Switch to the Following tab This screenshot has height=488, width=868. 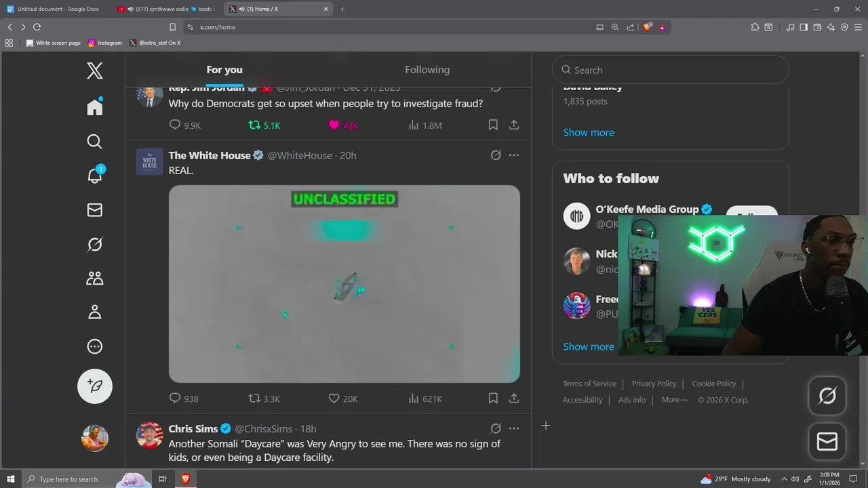(427, 70)
